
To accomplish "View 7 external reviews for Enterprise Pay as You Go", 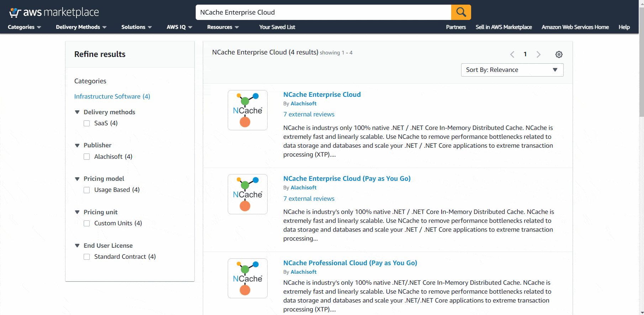I will pyautogui.click(x=309, y=199).
